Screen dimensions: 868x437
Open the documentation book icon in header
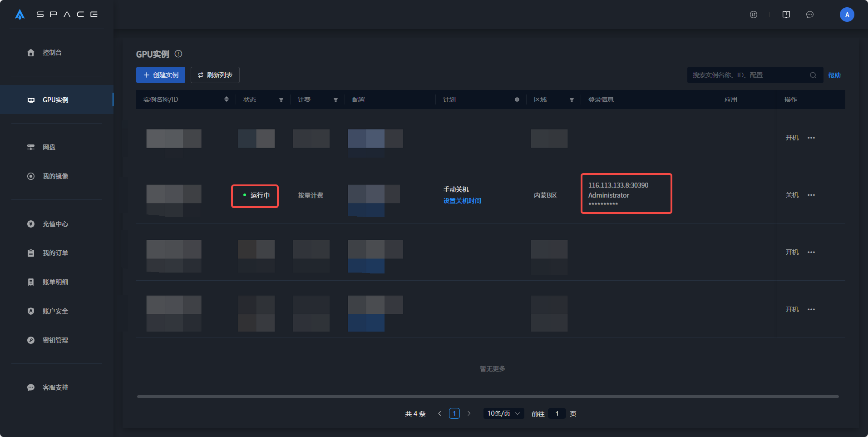tap(786, 15)
